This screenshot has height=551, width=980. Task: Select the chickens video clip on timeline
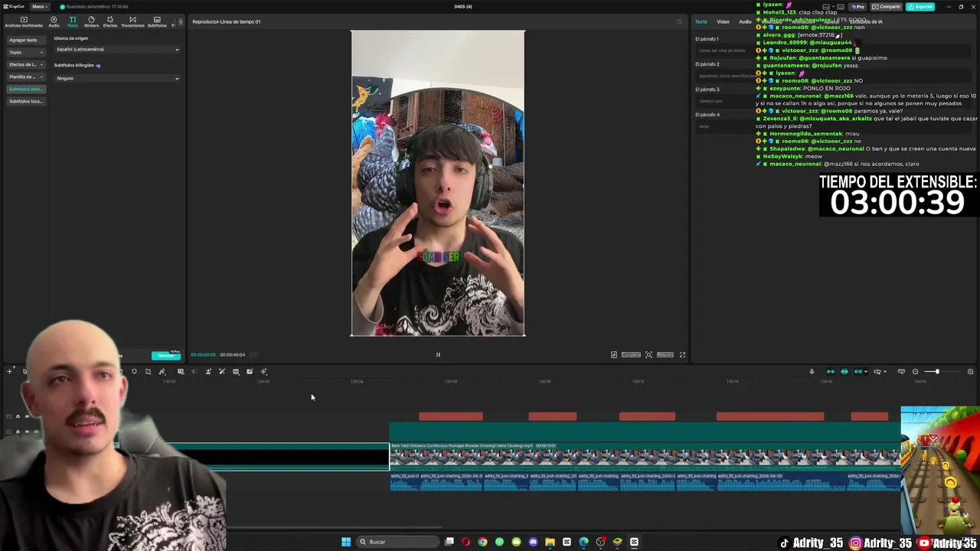(645, 456)
